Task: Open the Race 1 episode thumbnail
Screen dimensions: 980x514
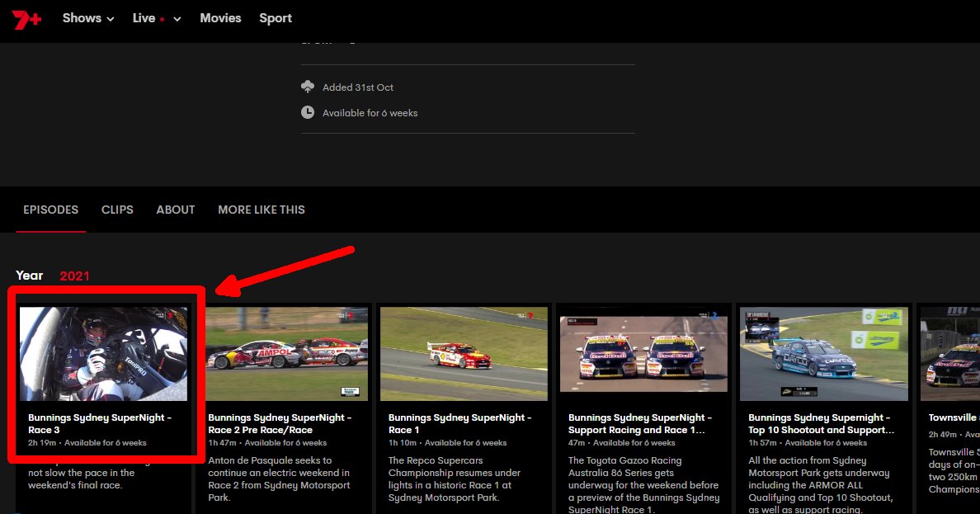Action: tap(464, 354)
